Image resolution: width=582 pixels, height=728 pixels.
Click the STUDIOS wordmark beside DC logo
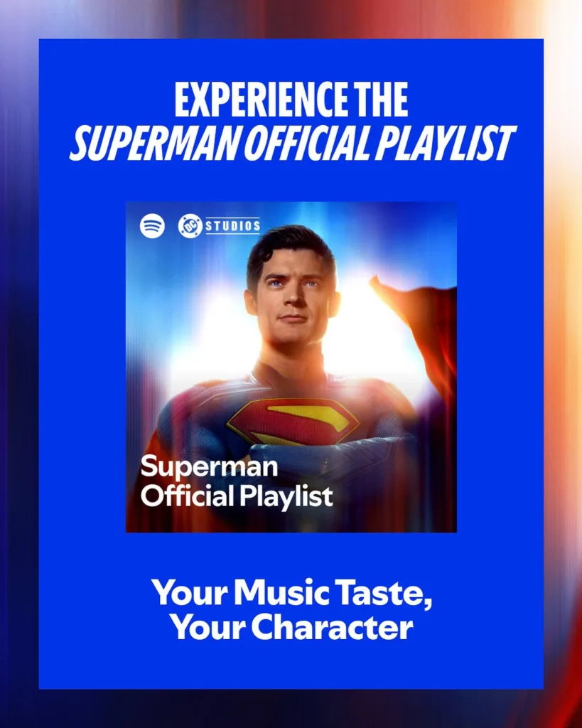click(x=232, y=226)
